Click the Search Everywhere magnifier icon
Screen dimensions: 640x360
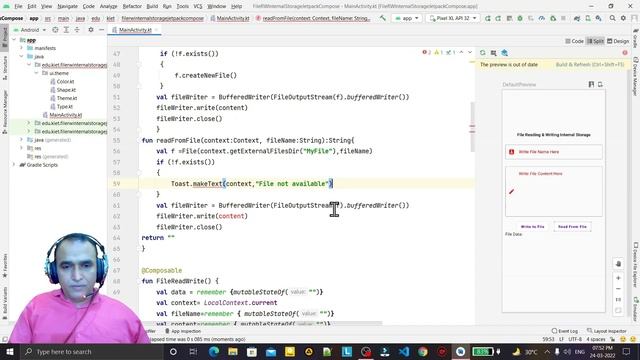(x=612, y=18)
